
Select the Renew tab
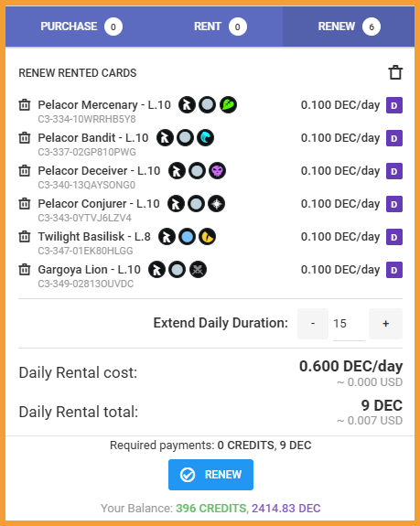[x=349, y=27]
